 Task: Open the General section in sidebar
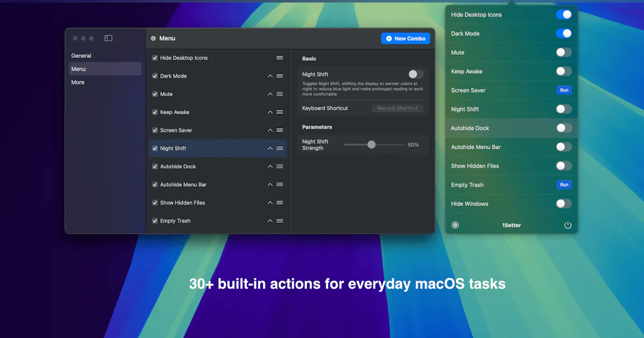tap(105, 56)
